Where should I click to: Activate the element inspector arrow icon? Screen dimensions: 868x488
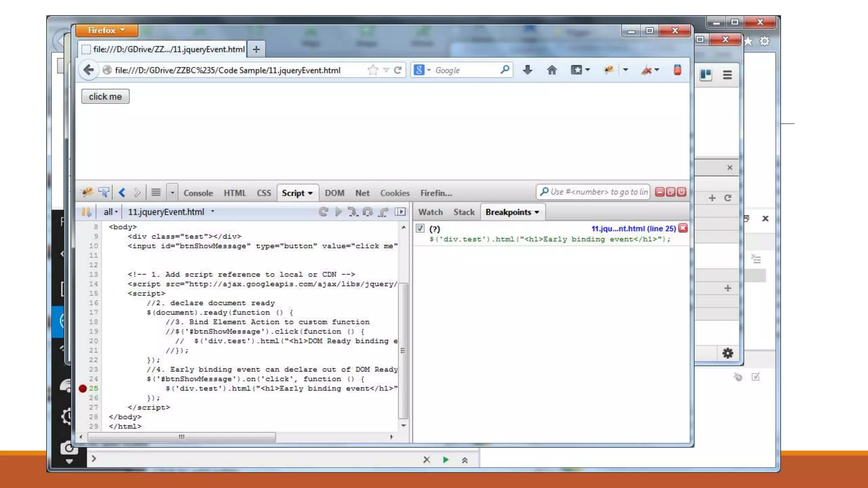point(103,192)
